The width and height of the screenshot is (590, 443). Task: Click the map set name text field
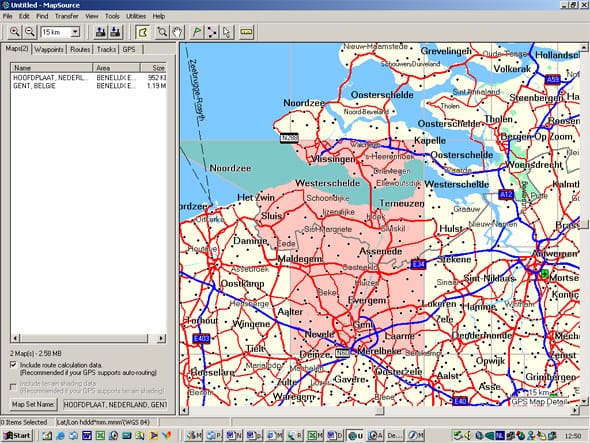coord(114,405)
